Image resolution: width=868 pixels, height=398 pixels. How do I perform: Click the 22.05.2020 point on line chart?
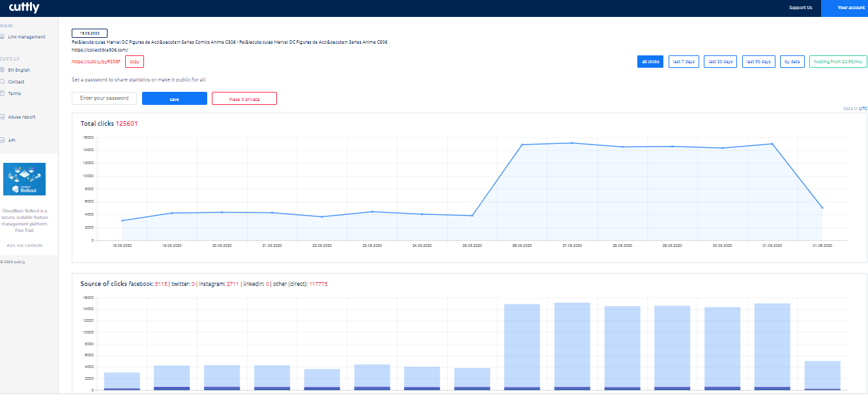[x=322, y=217]
